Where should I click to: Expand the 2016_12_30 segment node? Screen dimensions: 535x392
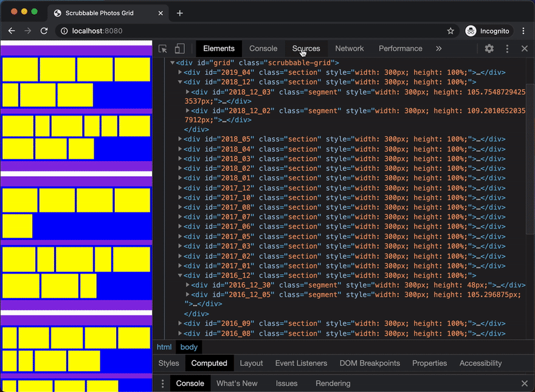coord(187,285)
